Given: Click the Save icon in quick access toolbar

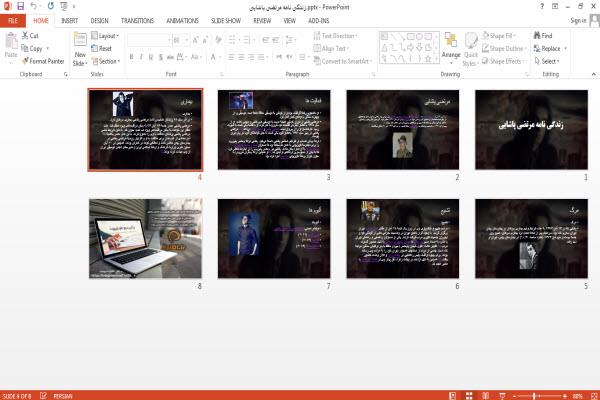Looking at the screenshot, I should (x=20, y=6).
